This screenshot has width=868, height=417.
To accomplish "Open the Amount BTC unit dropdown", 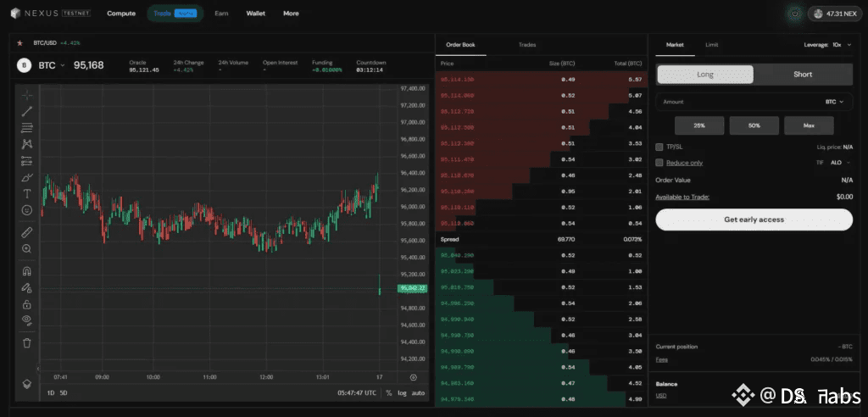I will click(x=835, y=102).
